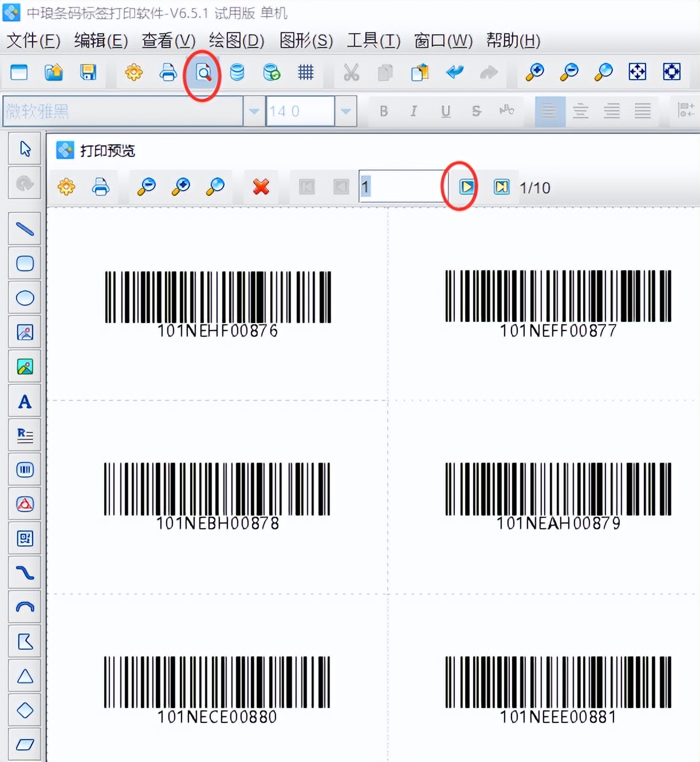Image resolution: width=700 pixels, height=762 pixels.
Task: Zoom in in print preview
Action: [181, 187]
